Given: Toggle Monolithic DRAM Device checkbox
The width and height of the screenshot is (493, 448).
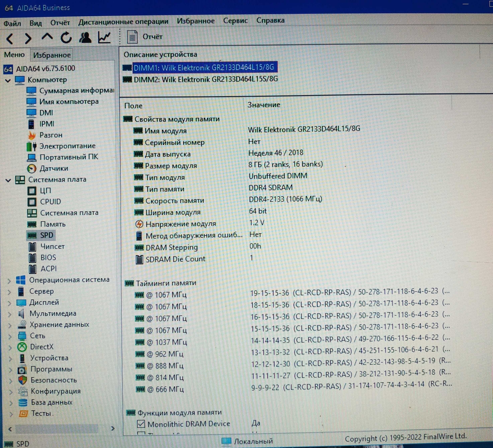Looking at the screenshot, I should [x=141, y=424].
